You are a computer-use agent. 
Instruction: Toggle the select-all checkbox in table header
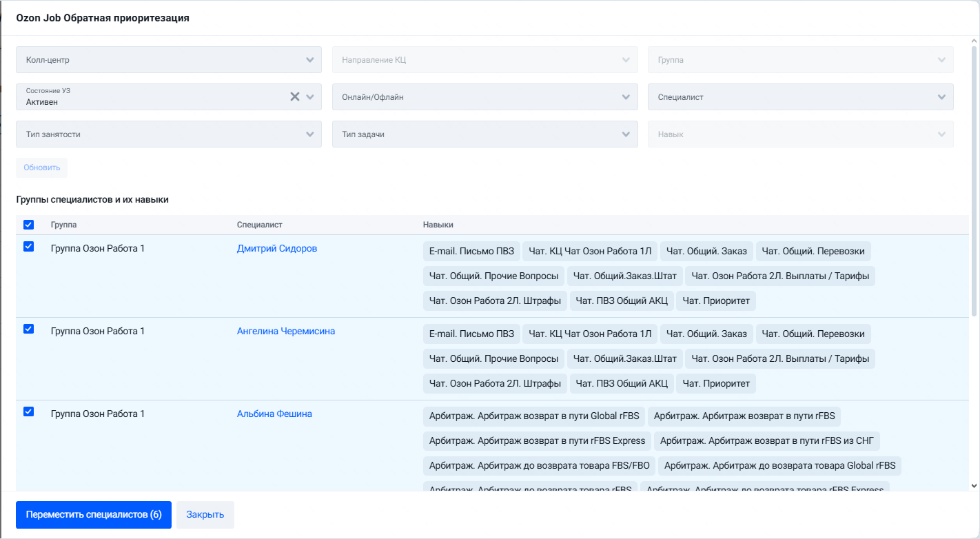pyautogui.click(x=28, y=225)
